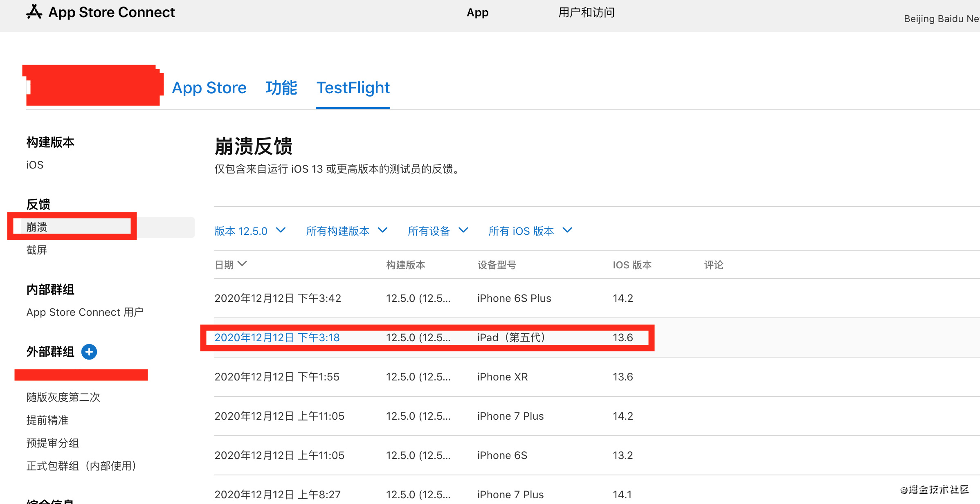The image size is (980, 504).
Task: Click the iPhone XR crash report row
Action: tap(502, 377)
